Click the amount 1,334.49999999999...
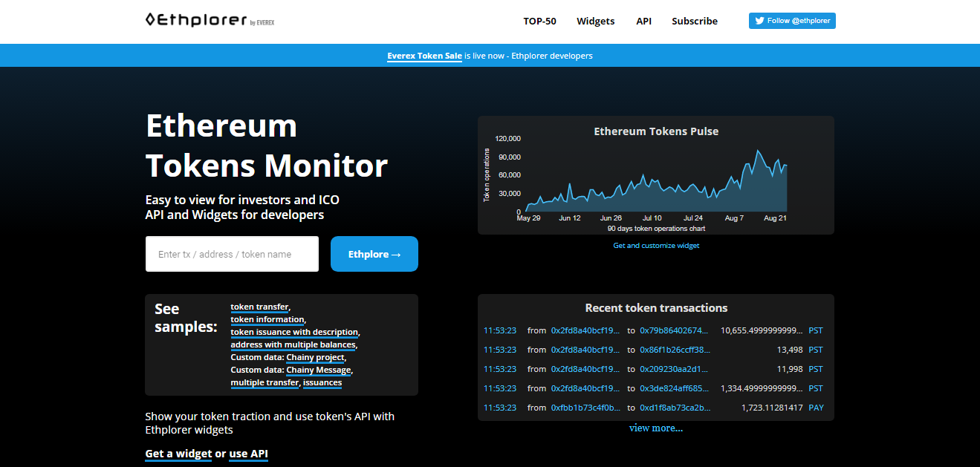Image resolution: width=980 pixels, height=467 pixels. [762, 388]
